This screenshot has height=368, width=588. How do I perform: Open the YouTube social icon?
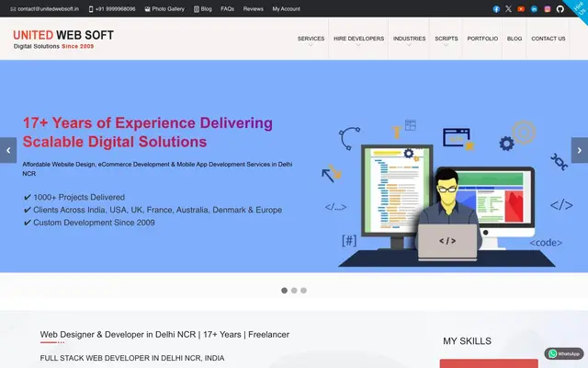pyautogui.click(x=521, y=9)
